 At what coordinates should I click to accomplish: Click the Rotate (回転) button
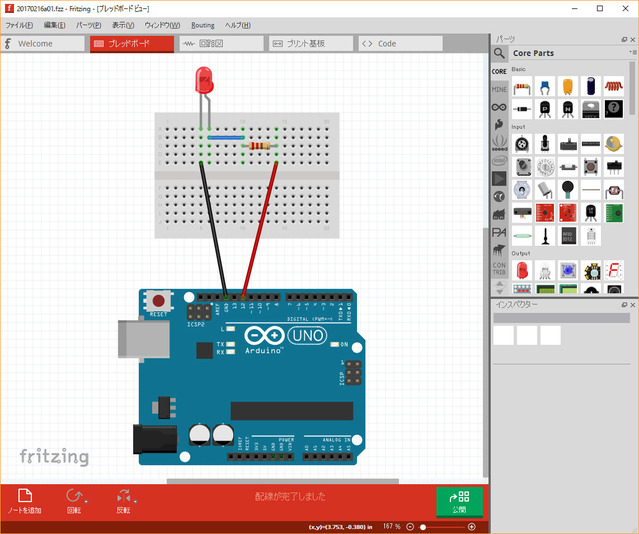point(74,501)
